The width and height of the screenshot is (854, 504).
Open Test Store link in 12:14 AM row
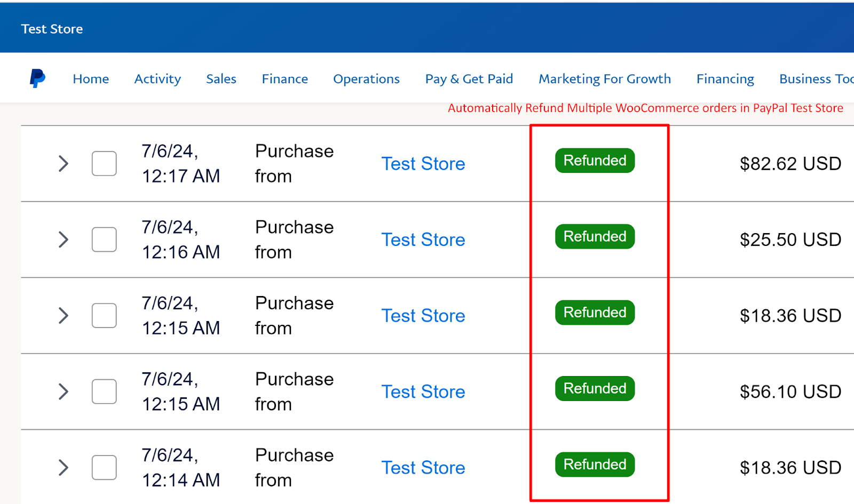click(423, 468)
